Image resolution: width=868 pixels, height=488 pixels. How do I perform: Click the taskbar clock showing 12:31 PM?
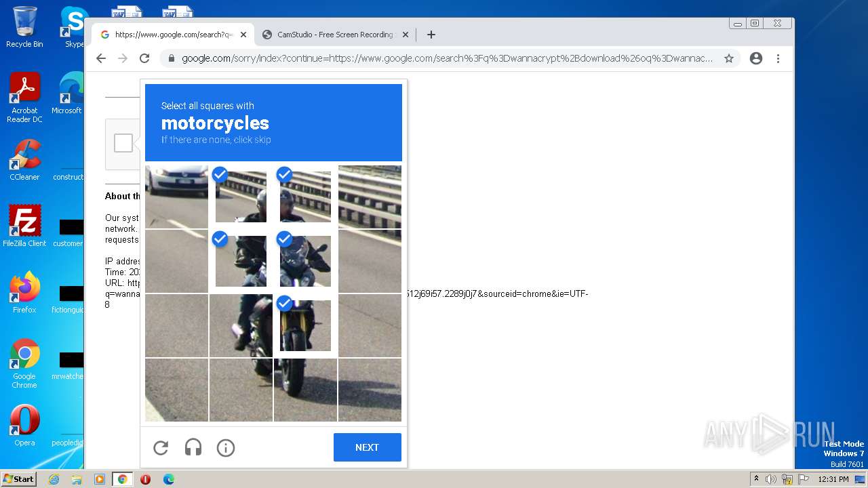pyautogui.click(x=833, y=479)
